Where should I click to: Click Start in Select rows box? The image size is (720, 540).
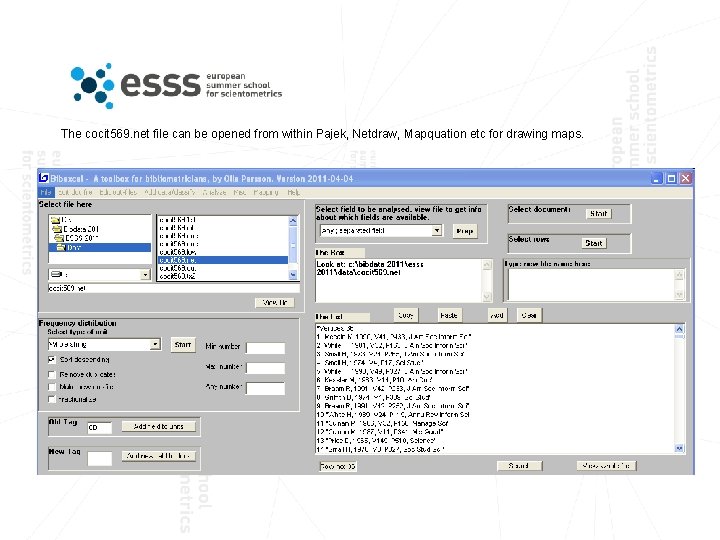(594, 243)
